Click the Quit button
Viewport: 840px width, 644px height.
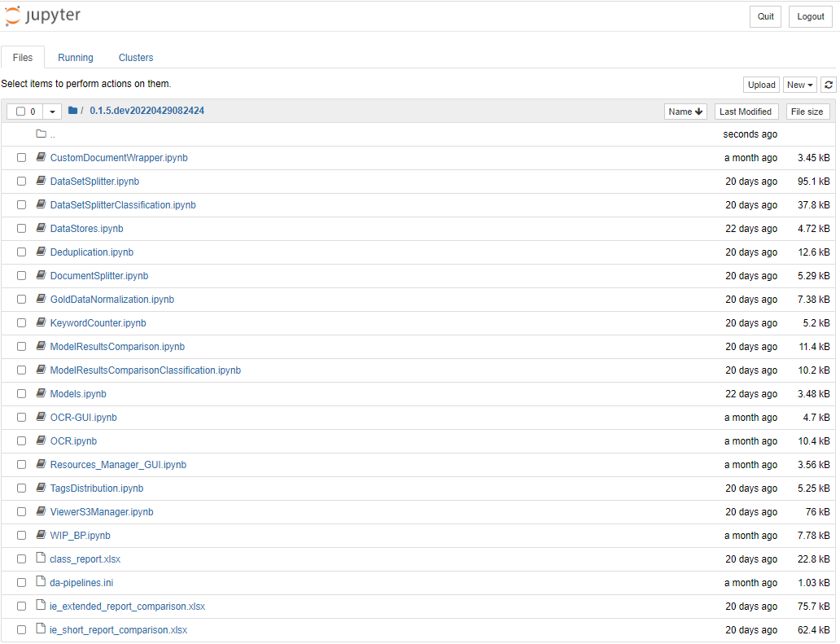pos(766,16)
